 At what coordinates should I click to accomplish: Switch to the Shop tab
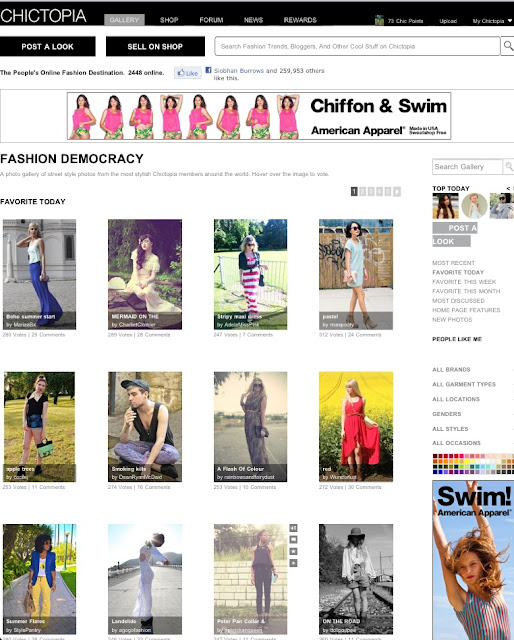pyautogui.click(x=169, y=20)
